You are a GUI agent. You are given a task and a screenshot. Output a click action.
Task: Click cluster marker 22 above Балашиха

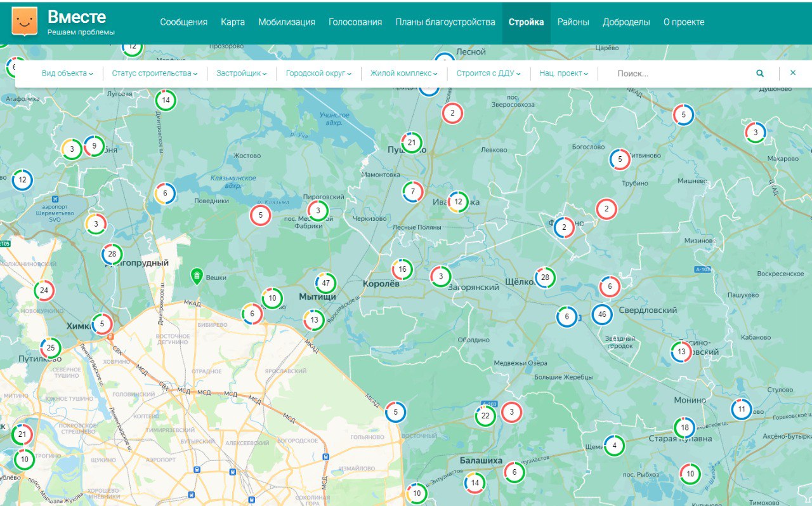click(485, 416)
